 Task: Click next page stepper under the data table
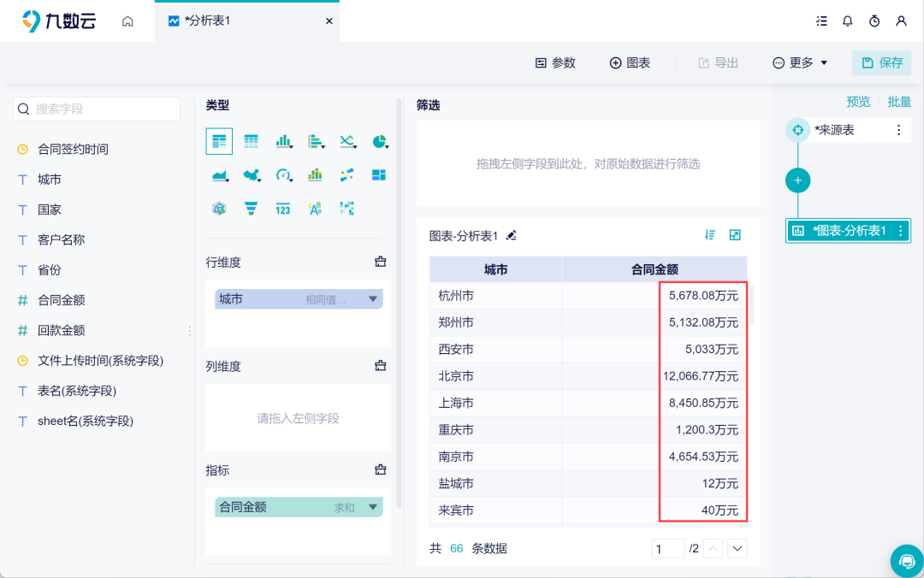737,549
